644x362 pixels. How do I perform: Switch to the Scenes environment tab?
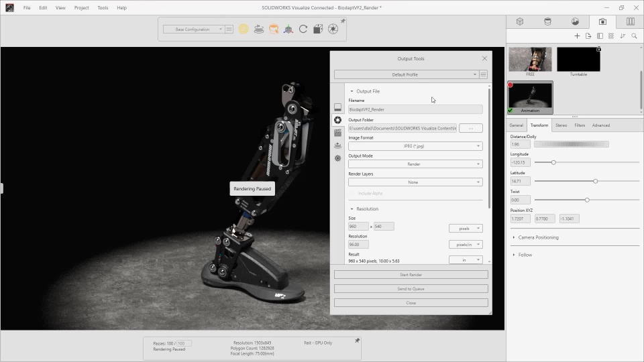pyautogui.click(x=575, y=21)
